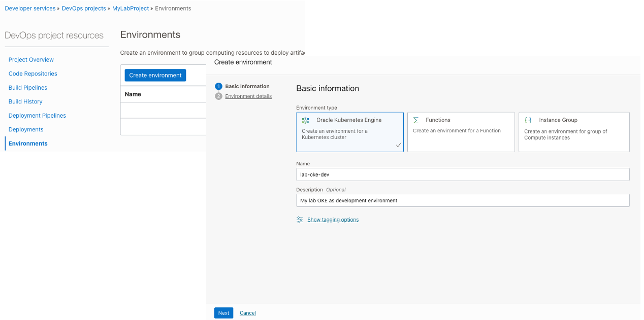Open Environment details wizard step
This screenshot has height=320, width=644.
pyautogui.click(x=248, y=96)
